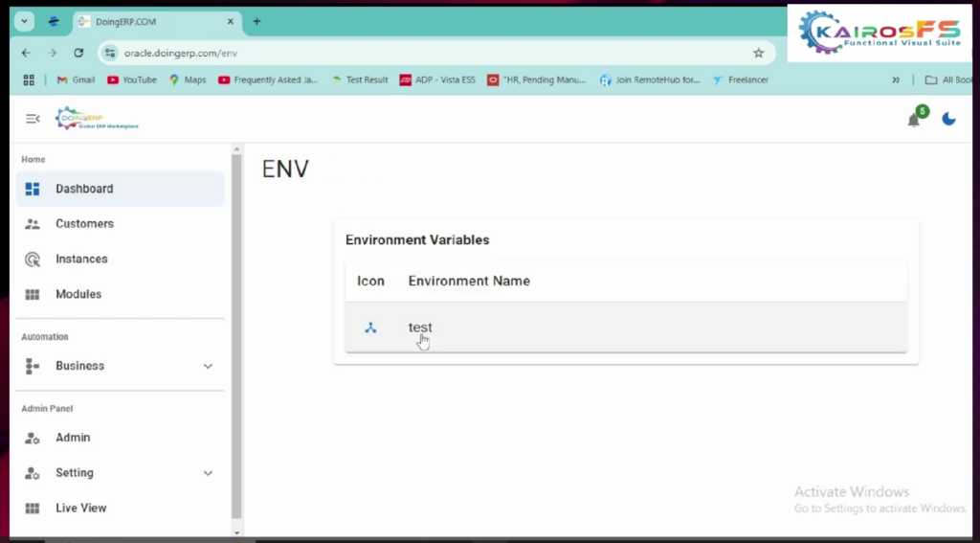Open Dashboard in the sidebar
This screenshot has height=543, width=980.
[84, 189]
